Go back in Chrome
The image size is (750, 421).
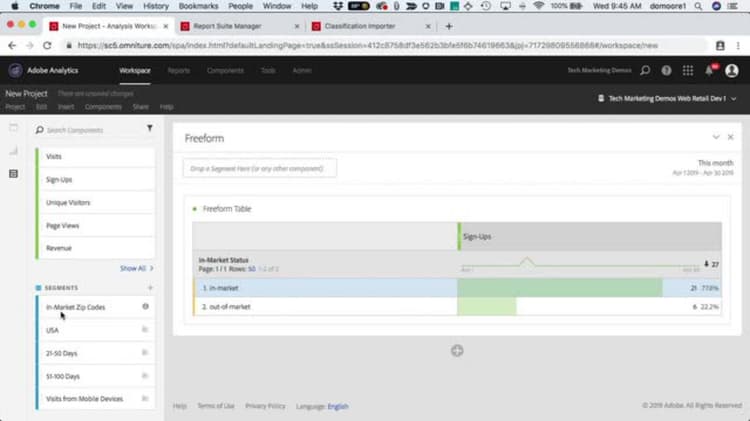tap(12, 45)
